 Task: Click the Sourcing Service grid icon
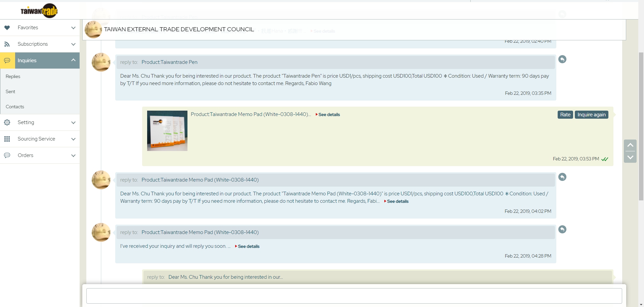(x=7, y=139)
